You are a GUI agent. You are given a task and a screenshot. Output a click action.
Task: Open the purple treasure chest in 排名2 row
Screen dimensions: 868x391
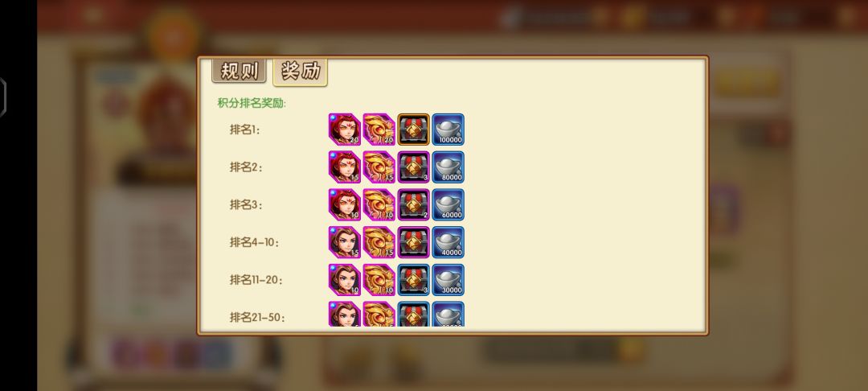click(x=414, y=167)
